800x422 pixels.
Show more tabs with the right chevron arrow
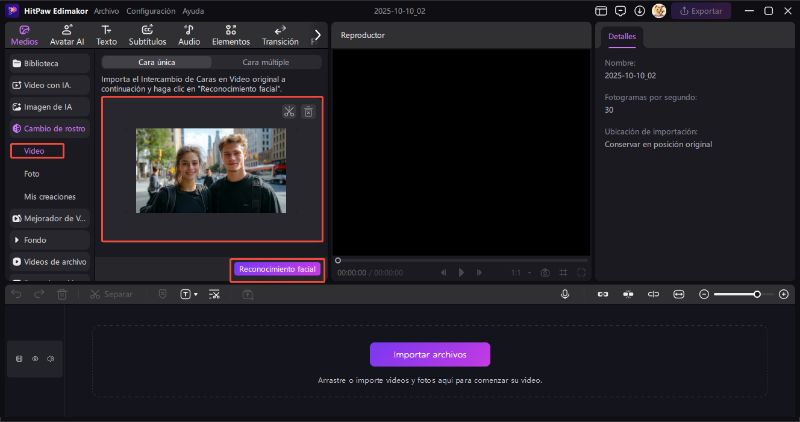(318, 35)
